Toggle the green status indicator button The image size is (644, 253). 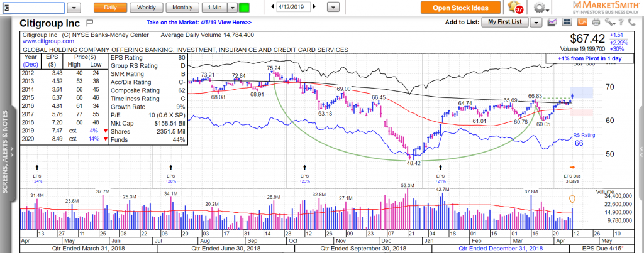click(243, 8)
